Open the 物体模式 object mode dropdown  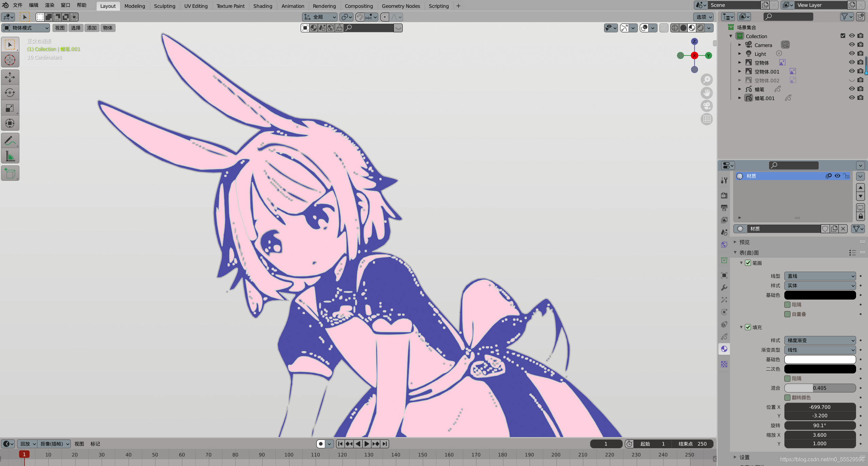[26, 28]
